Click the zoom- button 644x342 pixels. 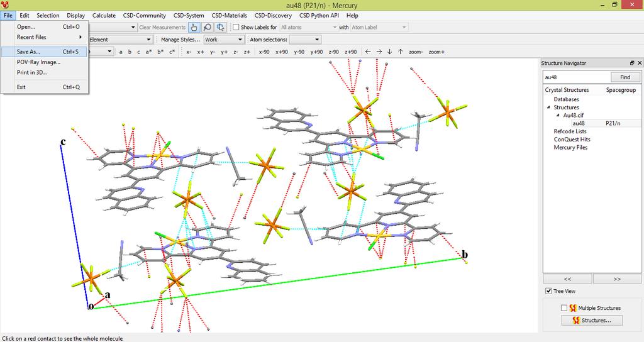416,52
